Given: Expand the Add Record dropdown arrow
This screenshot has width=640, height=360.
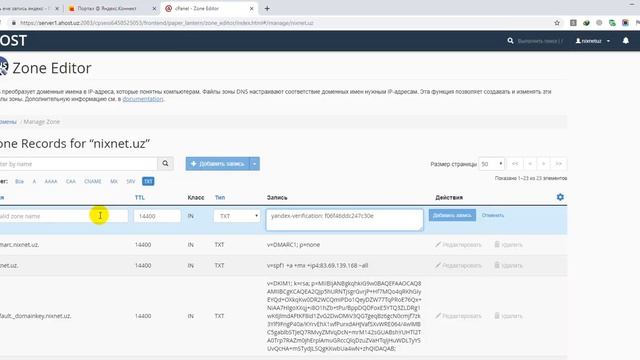Looking at the screenshot, I should pyautogui.click(x=254, y=164).
